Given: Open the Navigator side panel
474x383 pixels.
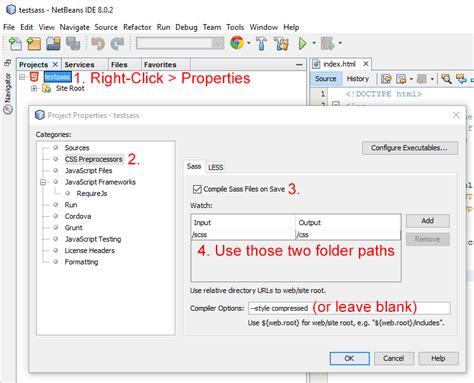Looking at the screenshot, I should click(x=8, y=93).
